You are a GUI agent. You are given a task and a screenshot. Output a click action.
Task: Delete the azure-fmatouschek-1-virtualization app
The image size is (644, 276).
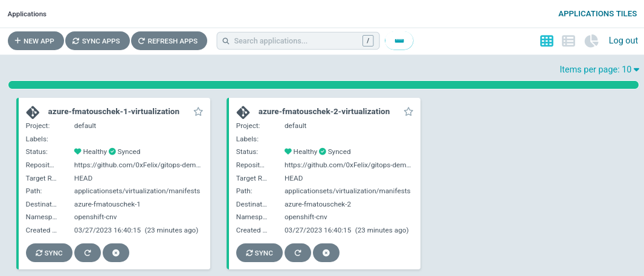[116, 252]
